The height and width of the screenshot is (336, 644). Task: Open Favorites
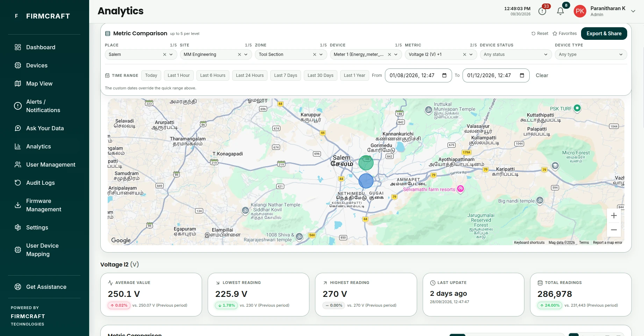pos(565,34)
